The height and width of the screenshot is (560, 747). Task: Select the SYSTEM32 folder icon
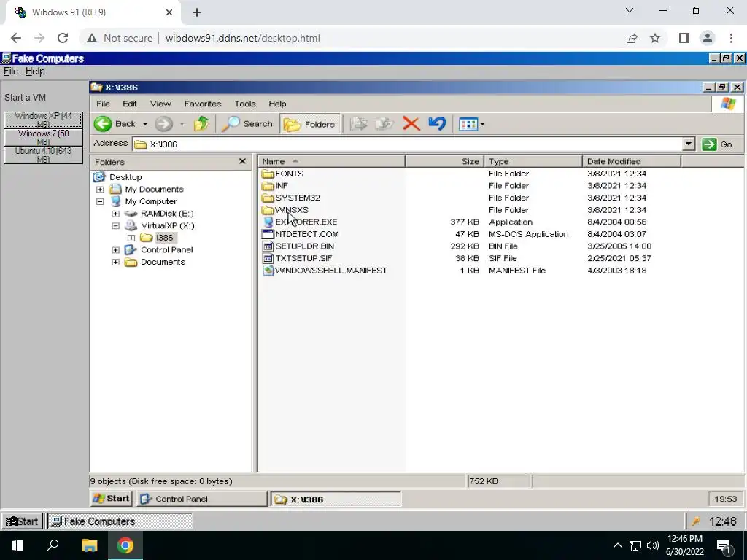point(268,198)
